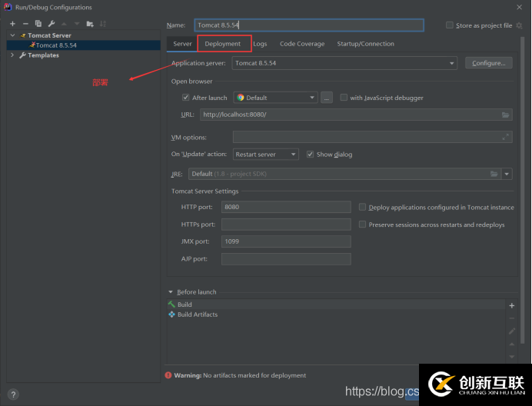The height and width of the screenshot is (406, 532).
Task: Click the Configure... button
Action: coord(489,63)
